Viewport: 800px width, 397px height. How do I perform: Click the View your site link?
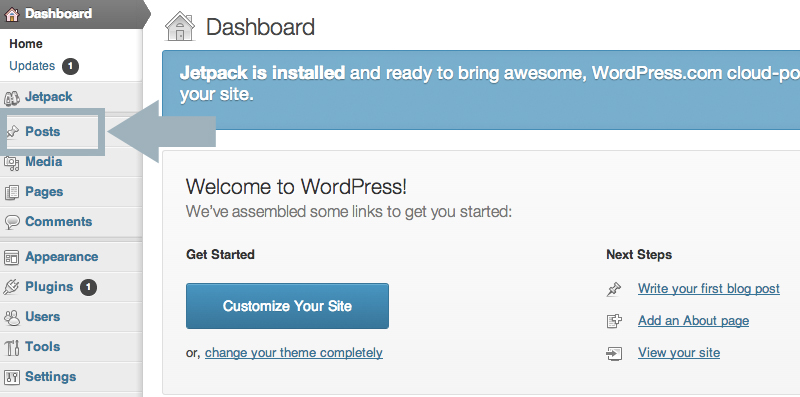[x=679, y=353]
